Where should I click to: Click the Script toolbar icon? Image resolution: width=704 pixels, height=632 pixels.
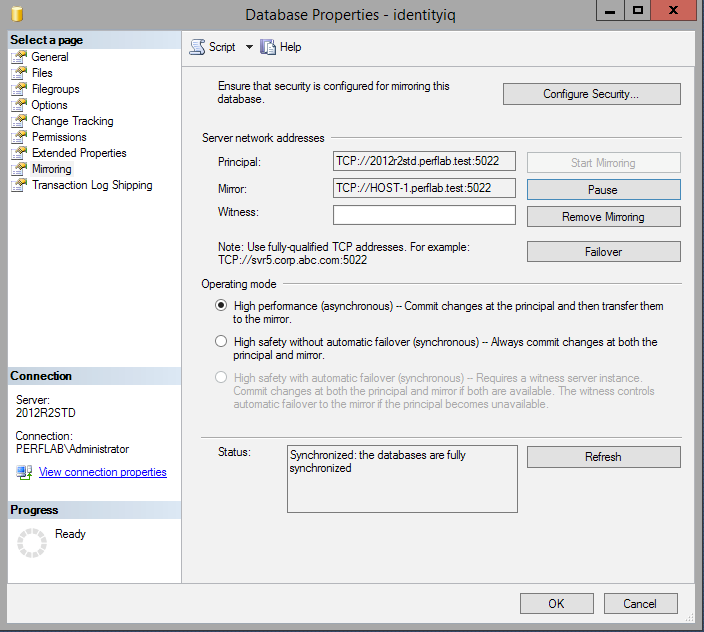coord(197,47)
